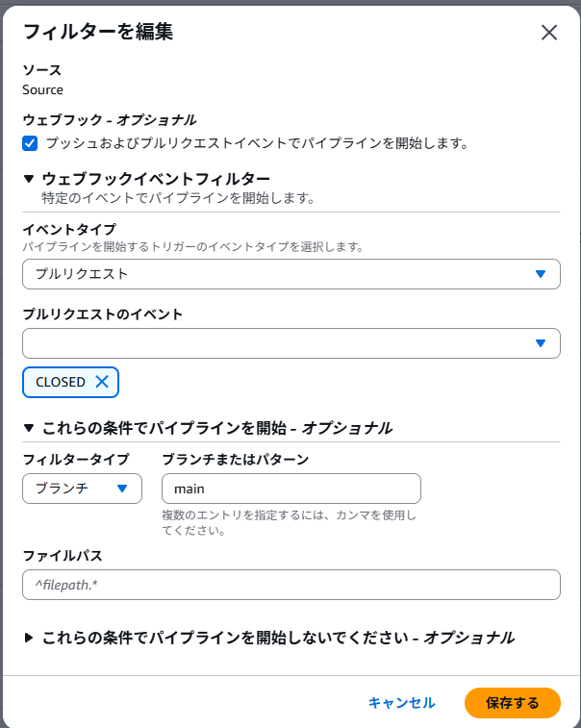Screen dimensions: 581x728
Task: Click the ブランチまたはパターン field containing main
Action: pyautogui.click(x=290, y=489)
